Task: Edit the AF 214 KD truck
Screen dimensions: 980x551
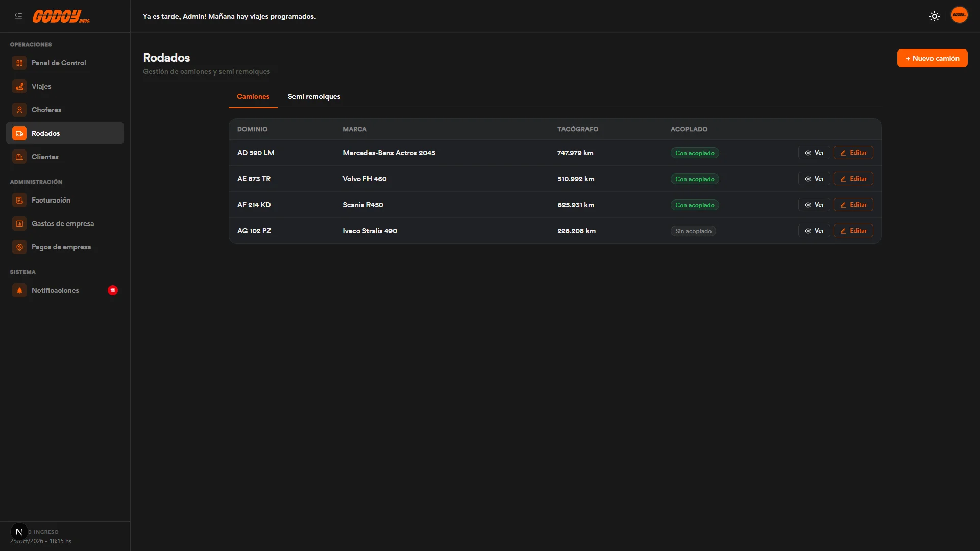Action: coord(853,205)
